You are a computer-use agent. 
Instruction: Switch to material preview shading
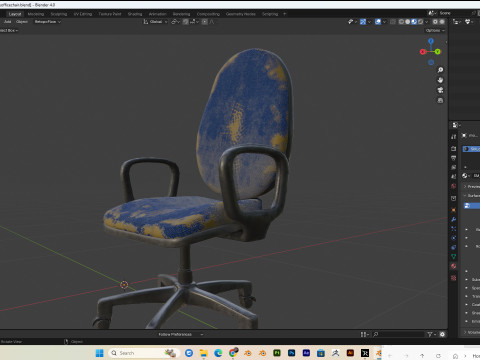coord(414,22)
